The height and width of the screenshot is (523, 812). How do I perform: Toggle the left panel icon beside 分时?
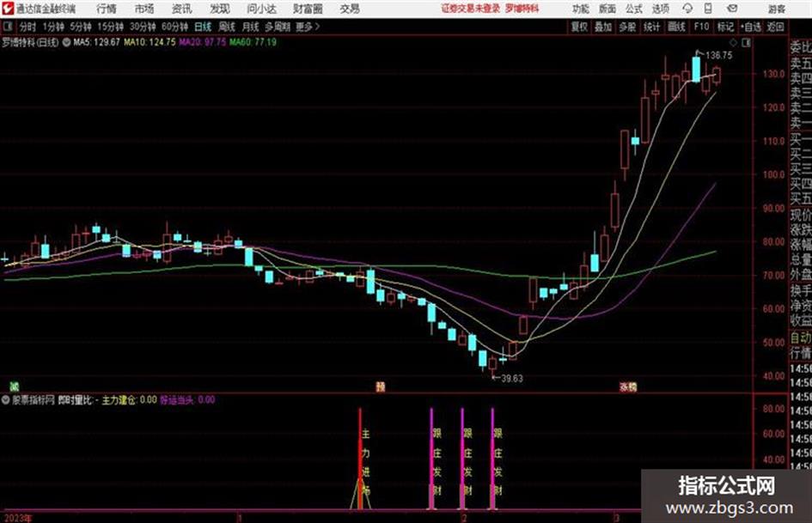(x=8, y=27)
